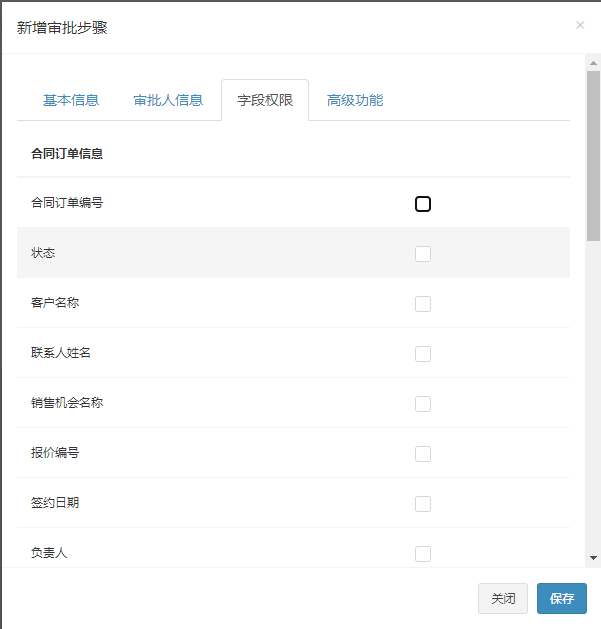Click the scrollbar down arrow
The width and height of the screenshot is (601, 629).
593,557
